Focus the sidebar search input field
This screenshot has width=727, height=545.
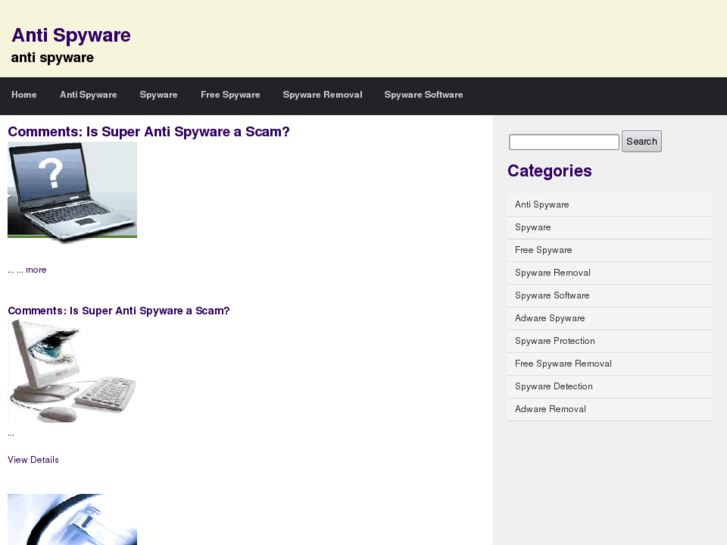(564, 142)
